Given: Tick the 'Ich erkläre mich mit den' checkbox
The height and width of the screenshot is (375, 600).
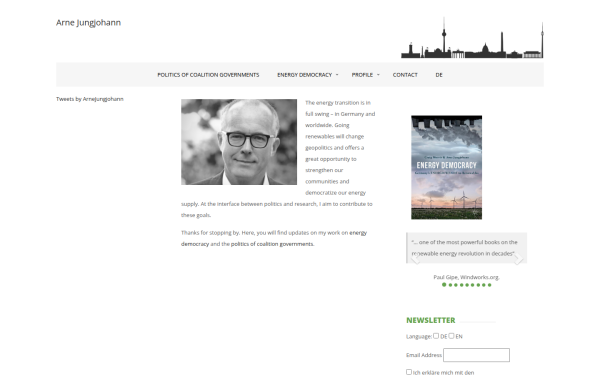Looking at the screenshot, I should pyautogui.click(x=409, y=372).
